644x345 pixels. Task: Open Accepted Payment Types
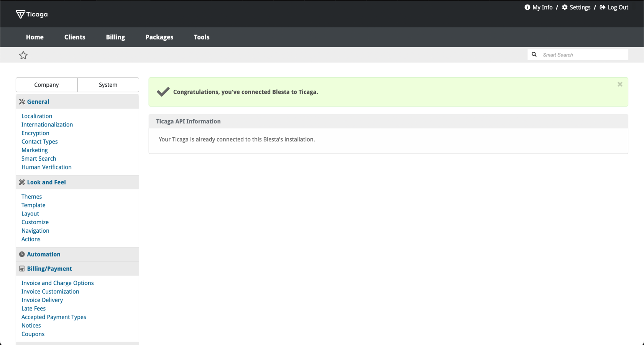(x=54, y=317)
